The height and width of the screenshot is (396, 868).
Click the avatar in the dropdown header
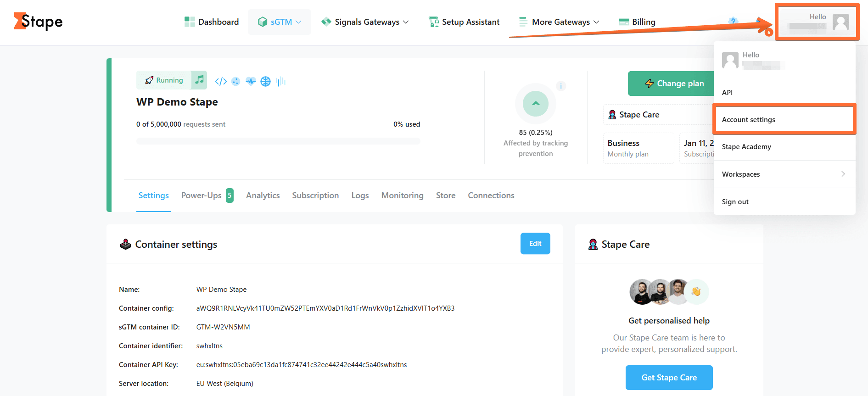pos(730,60)
